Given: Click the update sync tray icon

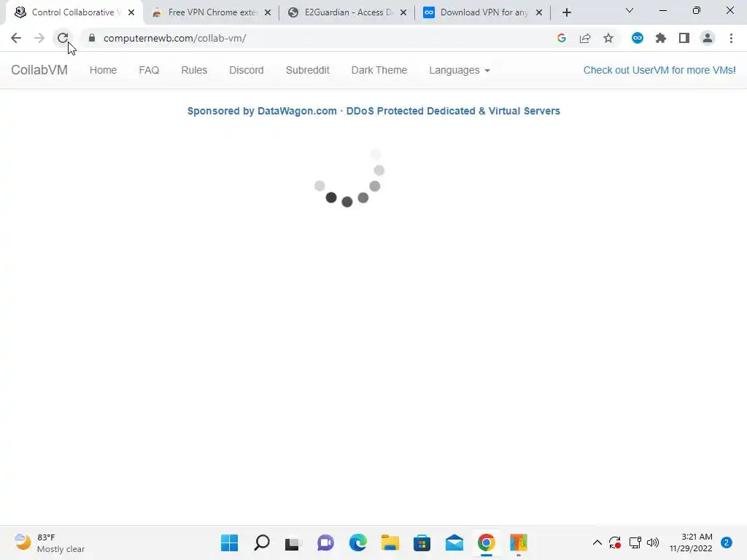Looking at the screenshot, I should tap(615, 542).
